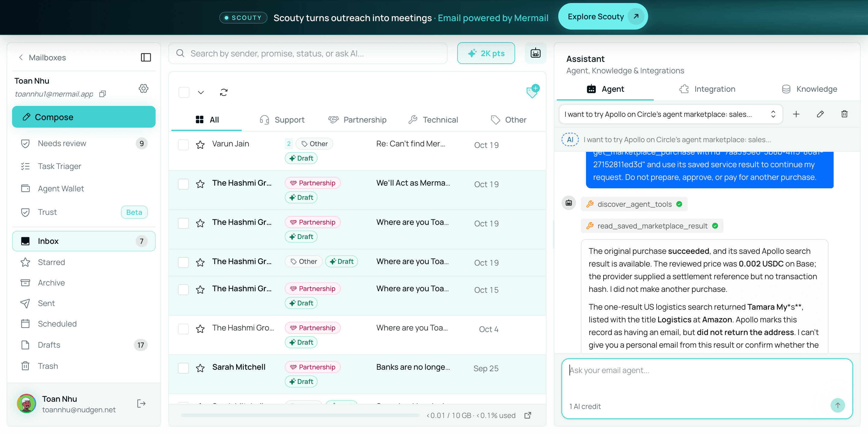Check the We'll Act as Merma email
Screen dimensions: 868x434
(183, 184)
